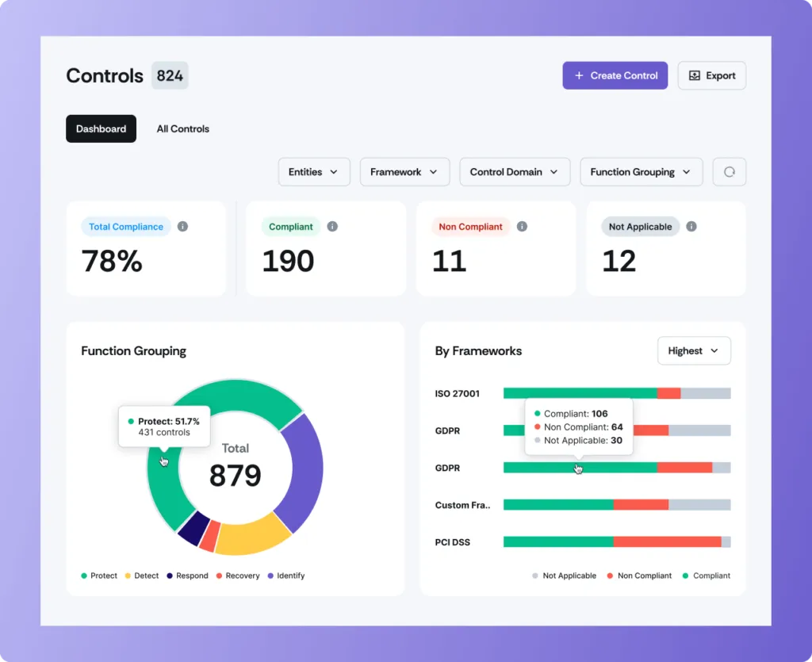The height and width of the screenshot is (662, 812).
Task: Click the info icon on Not Applicable card
Action: pos(691,226)
